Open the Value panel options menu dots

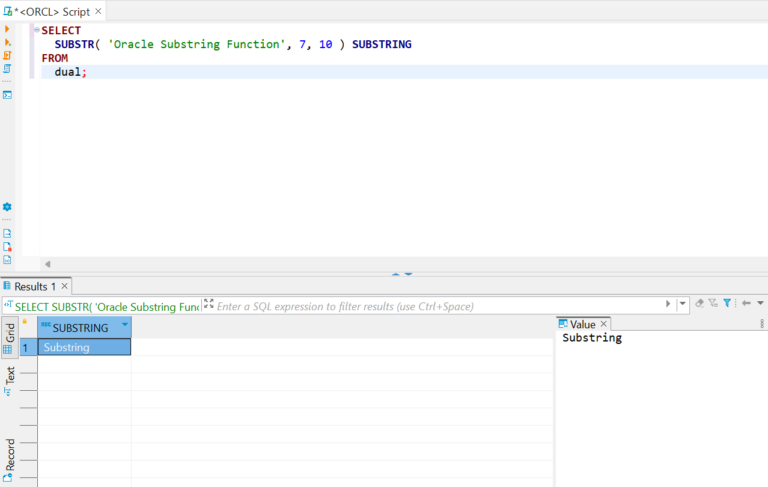coord(762,324)
